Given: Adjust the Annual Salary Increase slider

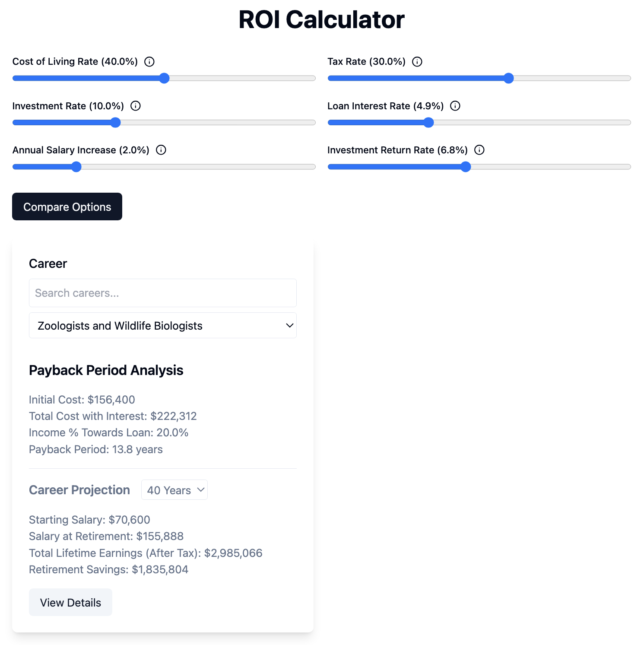Looking at the screenshot, I should click(x=76, y=167).
